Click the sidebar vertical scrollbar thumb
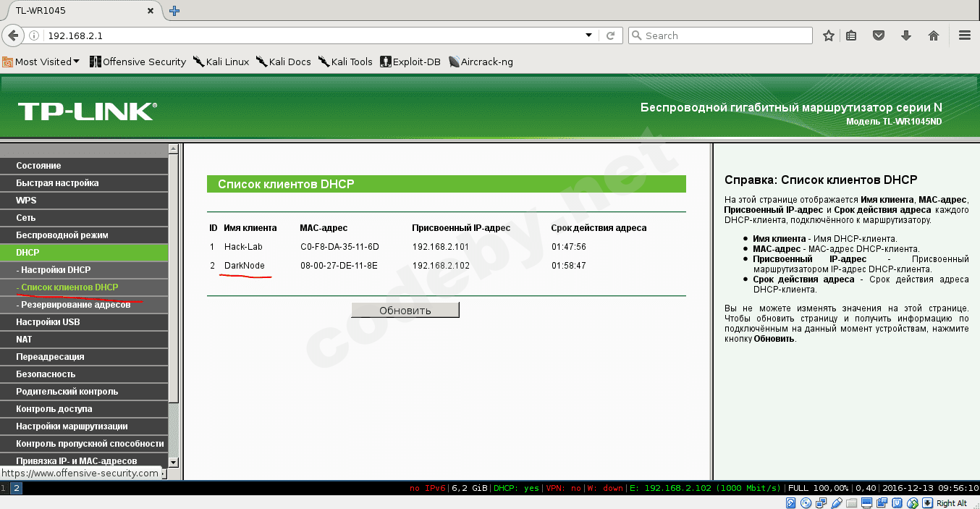Image resolution: width=980 pixels, height=509 pixels. pyautogui.click(x=173, y=278)
